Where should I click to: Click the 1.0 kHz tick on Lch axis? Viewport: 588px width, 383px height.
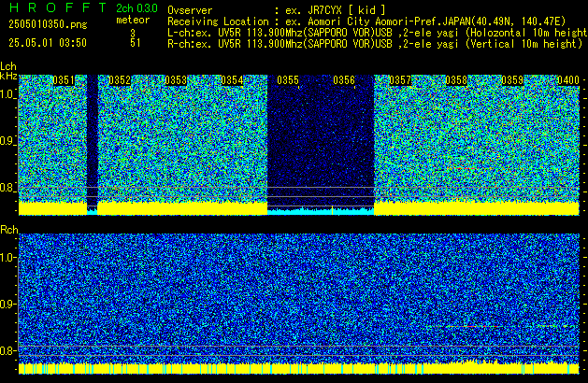tap(7, 94)
